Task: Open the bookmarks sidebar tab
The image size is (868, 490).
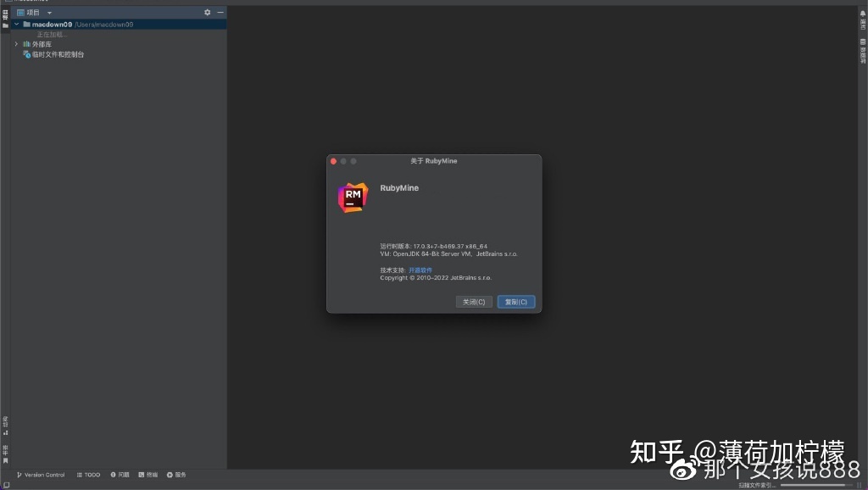Action: coord(5,454)
